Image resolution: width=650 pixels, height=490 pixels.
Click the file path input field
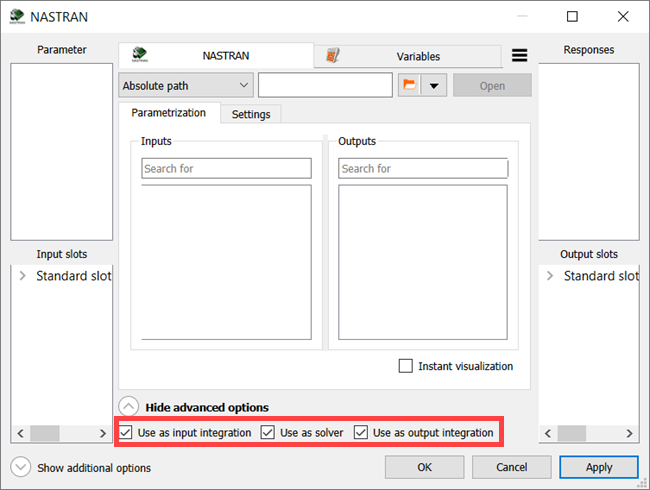[325, 85]
